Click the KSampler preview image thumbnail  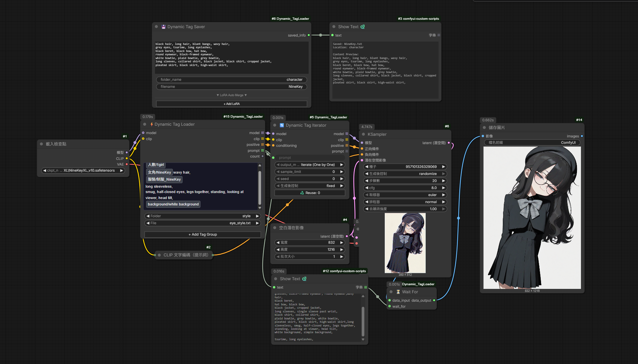[x=405, y=243]
